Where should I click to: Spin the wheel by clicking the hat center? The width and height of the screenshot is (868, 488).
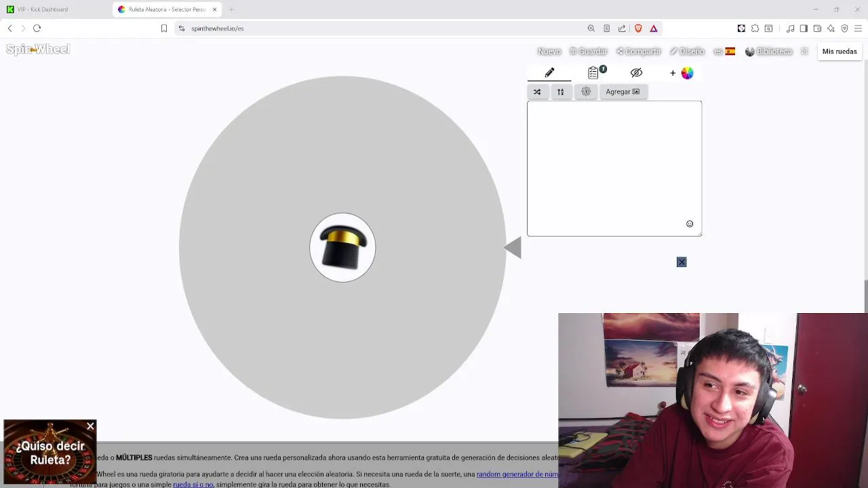(342, 247)
